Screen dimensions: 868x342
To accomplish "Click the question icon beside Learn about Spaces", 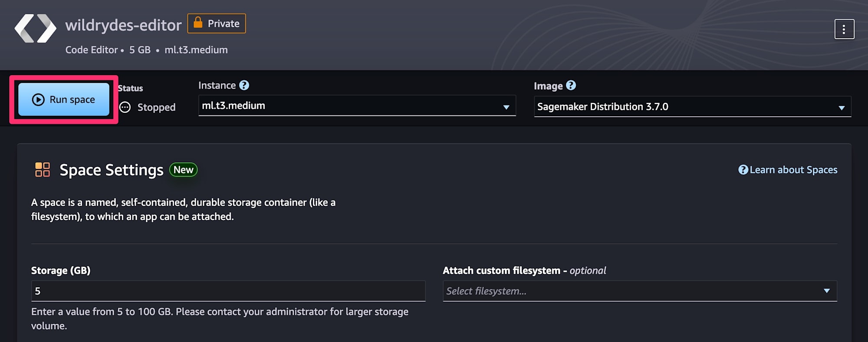I will (743, 170).
